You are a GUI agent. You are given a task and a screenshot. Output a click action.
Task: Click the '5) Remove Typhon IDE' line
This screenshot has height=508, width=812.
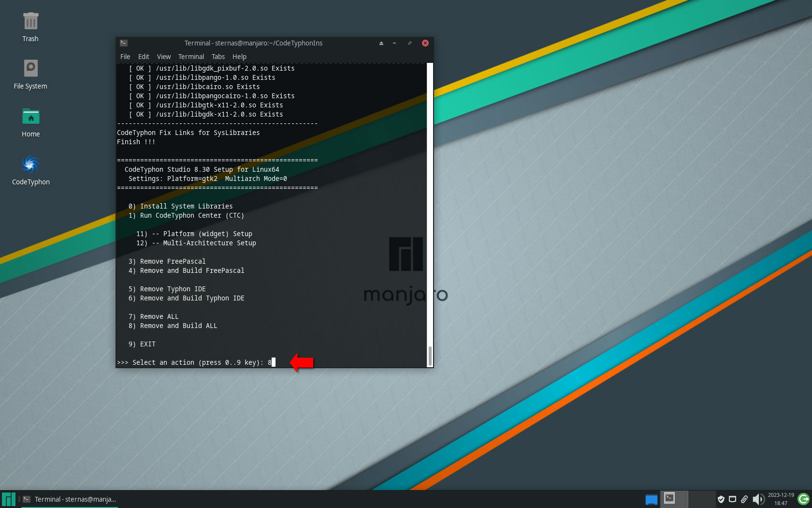(x=167, y=289)
